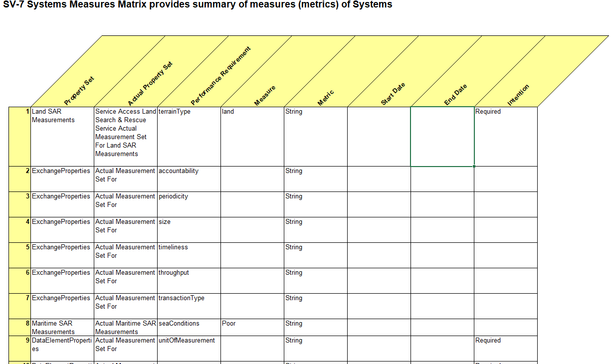This screenshot has height=364, width=615.
Task: Select String in the transactionType row
Action: point(316,306)
